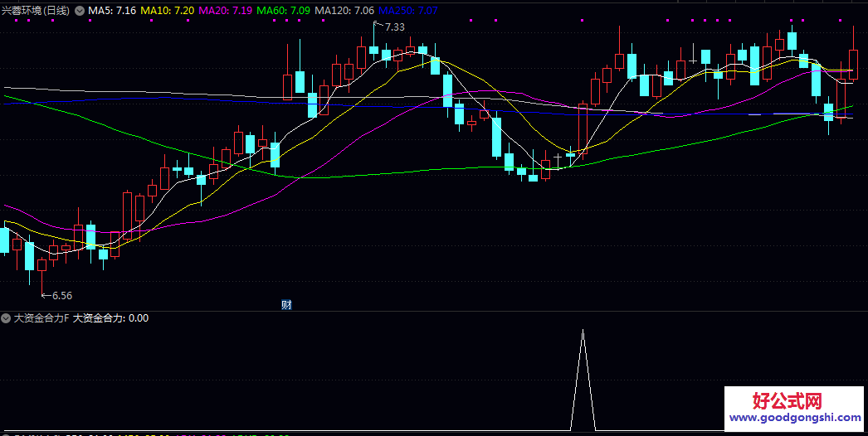
Task: Click the 财 financial event marker
Action: (x=286, y=304)
